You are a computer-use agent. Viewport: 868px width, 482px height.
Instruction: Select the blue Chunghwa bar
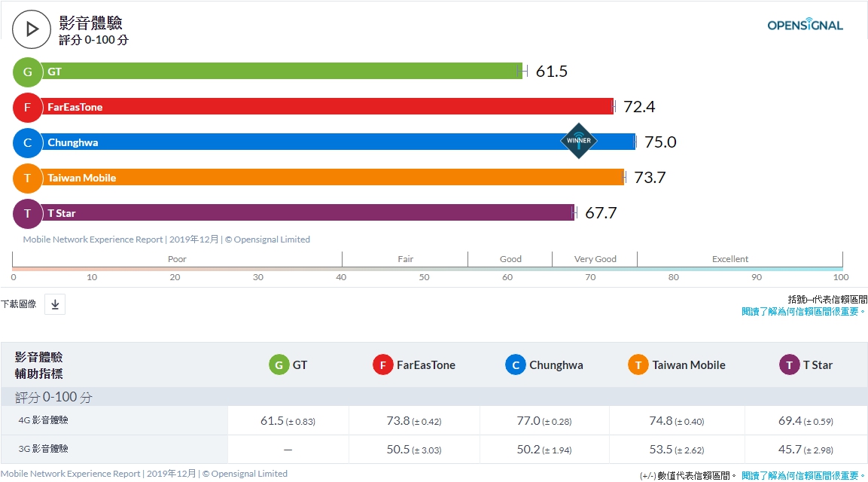click(339, 142)
